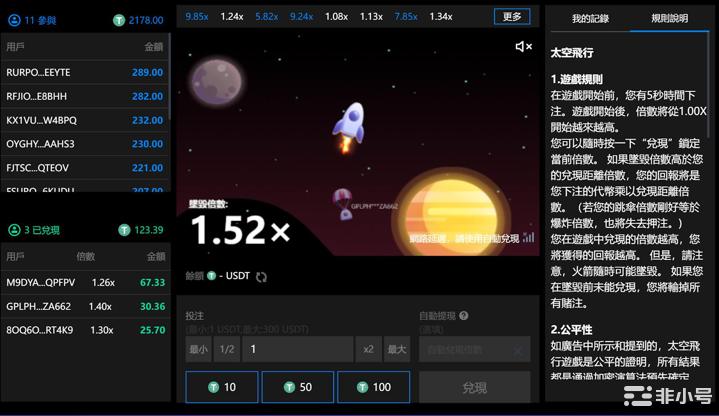Select the RURPO...EEYTE player row

[x=85, y=72]
